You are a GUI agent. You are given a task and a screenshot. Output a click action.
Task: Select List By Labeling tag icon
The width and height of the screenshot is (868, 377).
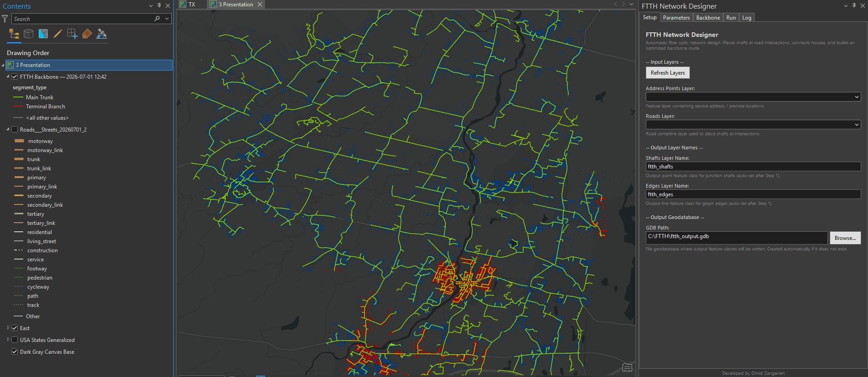[x=87, y=34]
